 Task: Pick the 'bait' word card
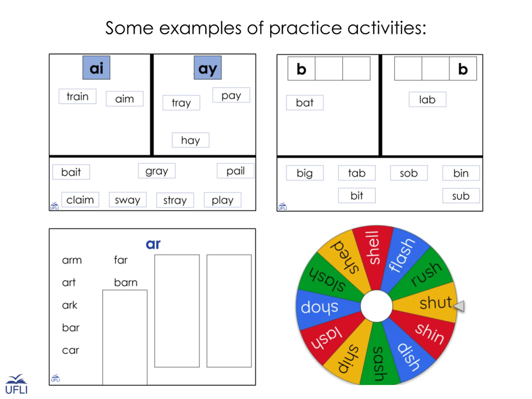pos(71,172)
